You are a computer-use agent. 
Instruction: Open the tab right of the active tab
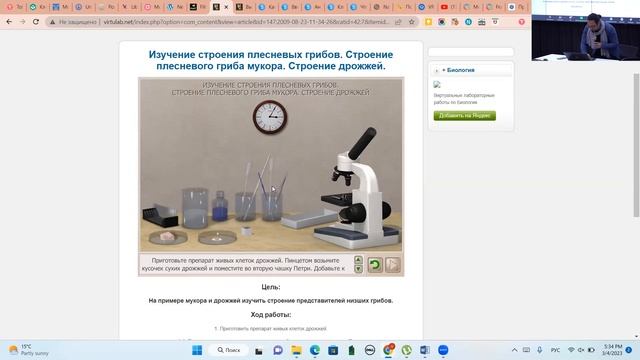[x=244, y=7]
